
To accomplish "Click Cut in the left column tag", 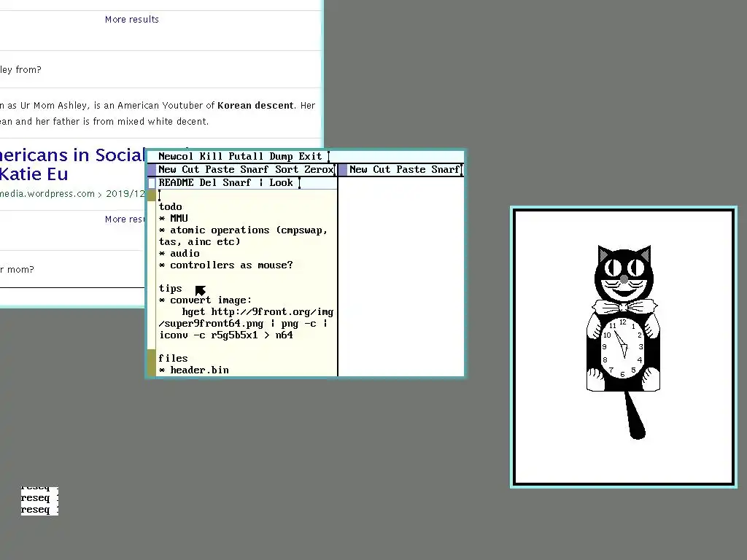I will tap(190, 169).
